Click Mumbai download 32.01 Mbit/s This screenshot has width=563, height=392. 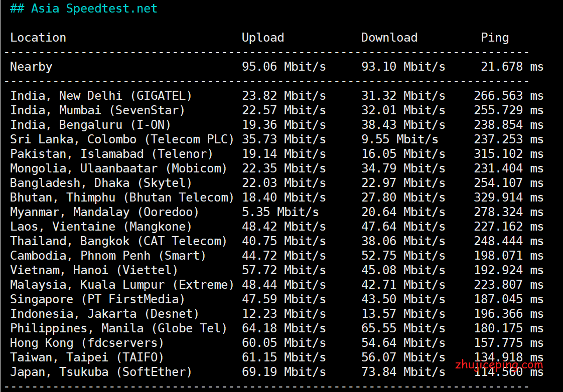(403, 110)
